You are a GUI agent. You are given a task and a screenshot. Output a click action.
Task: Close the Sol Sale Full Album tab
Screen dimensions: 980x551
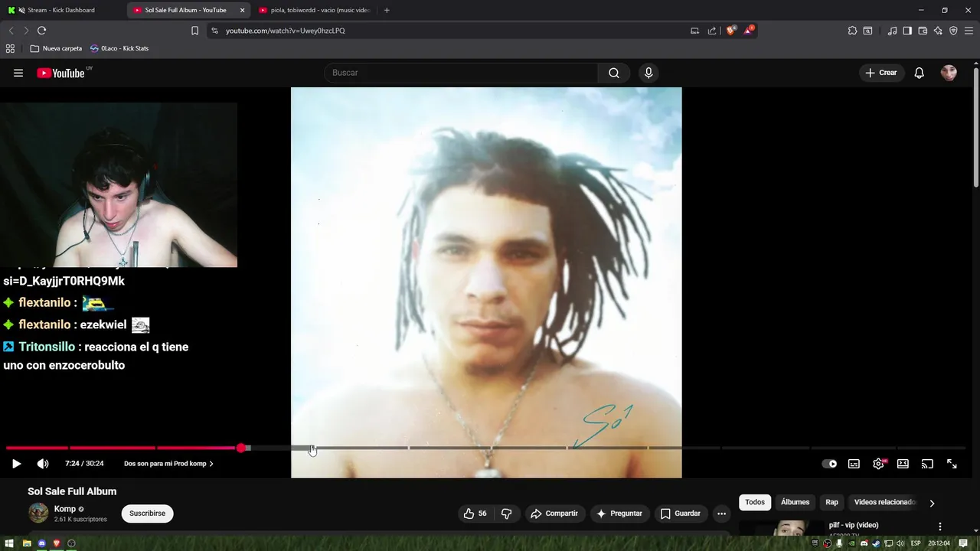pos(243,10)
